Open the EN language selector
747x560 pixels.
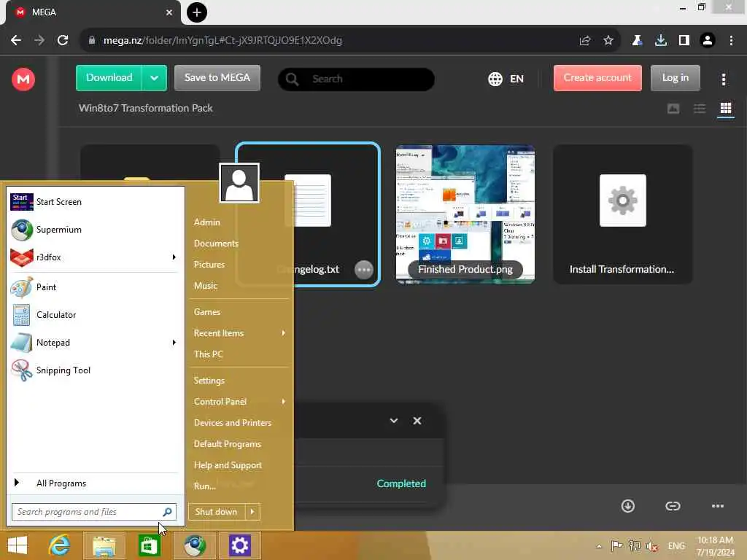506,79
